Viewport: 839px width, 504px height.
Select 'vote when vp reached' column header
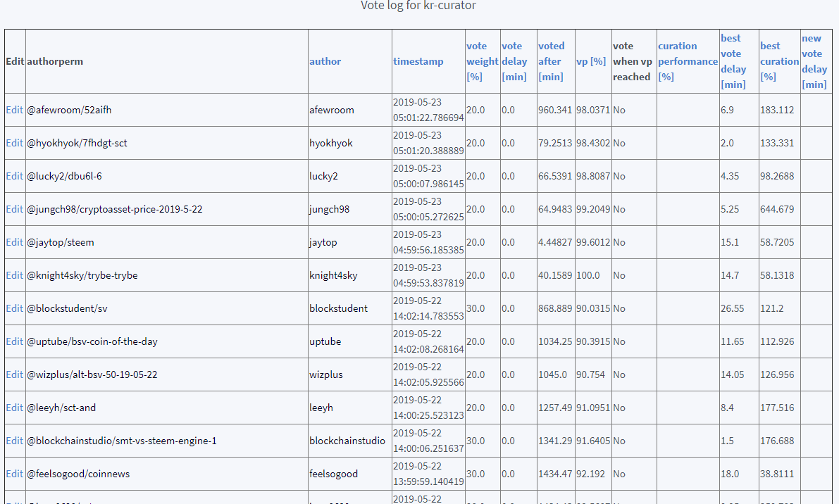click(633, 61)
